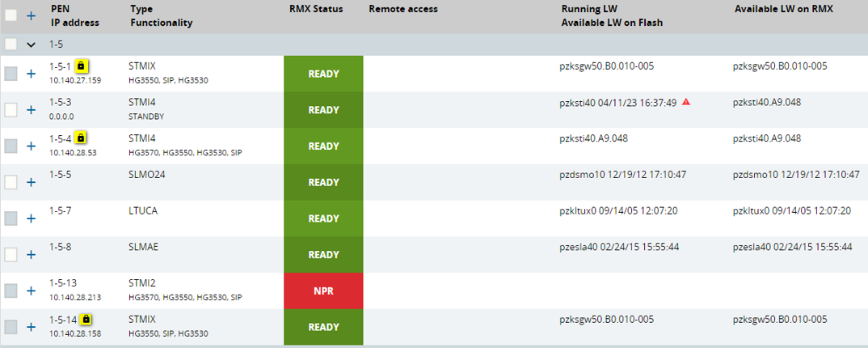Select the checkbox for board 1-5-1
This screenshot has height=348, width=868.
pos(11,74)
